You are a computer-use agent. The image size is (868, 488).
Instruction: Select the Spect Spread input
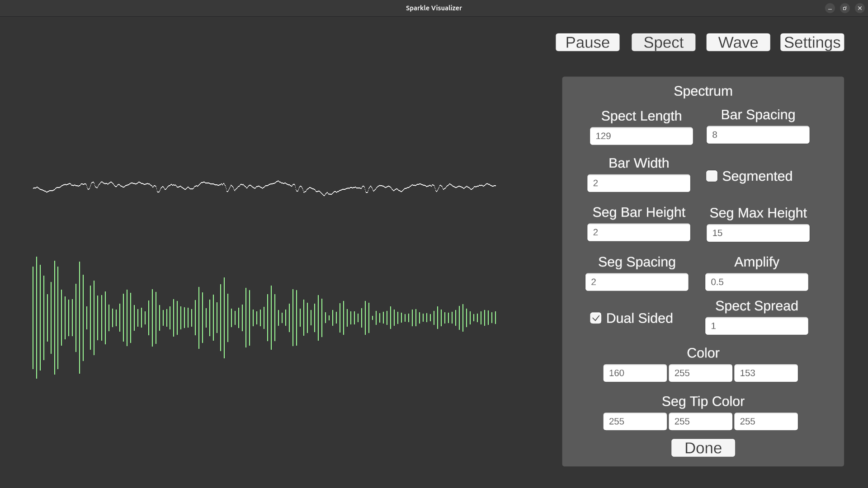(756, 326)
